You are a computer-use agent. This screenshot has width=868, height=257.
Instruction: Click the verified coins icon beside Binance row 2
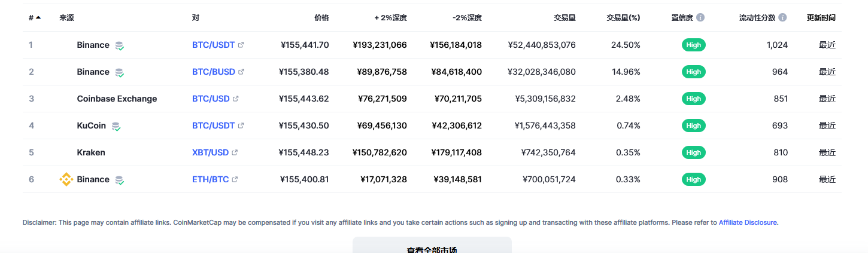(120, 72)
